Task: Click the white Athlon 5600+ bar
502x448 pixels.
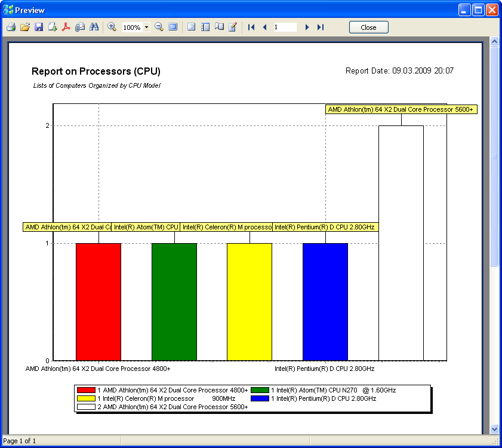Action: coord(401,243)
